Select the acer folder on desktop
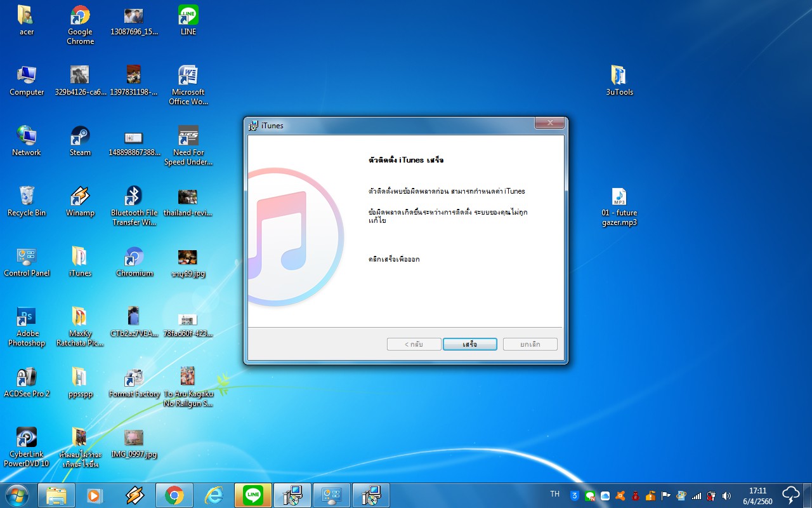Image resolution: width=812 pixels, height=508 pixels. tap(27, 20)
